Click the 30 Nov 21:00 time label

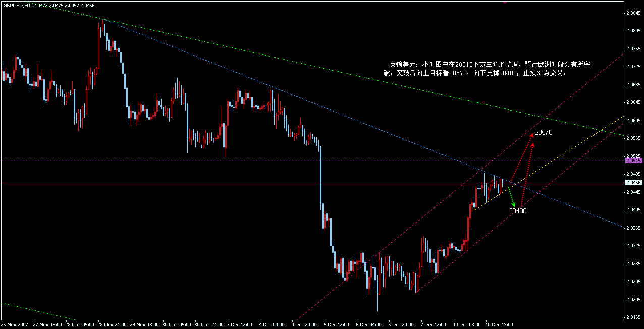tap(208, 325)
